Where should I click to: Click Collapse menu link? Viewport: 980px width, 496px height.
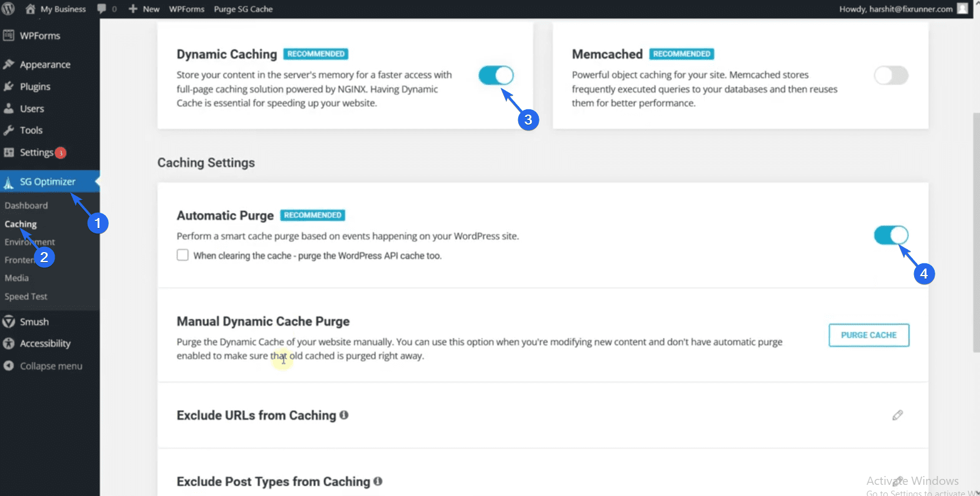pyautogui.click(x=51, y=366)
